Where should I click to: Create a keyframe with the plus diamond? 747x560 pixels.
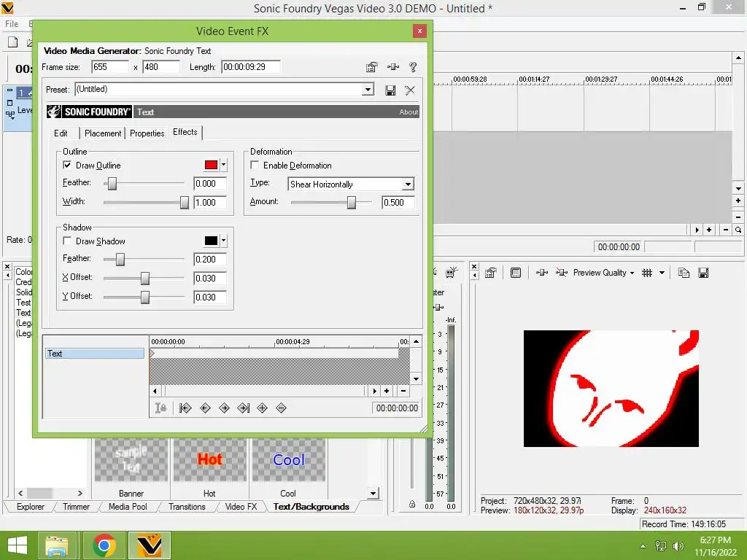tap(262, 408)
